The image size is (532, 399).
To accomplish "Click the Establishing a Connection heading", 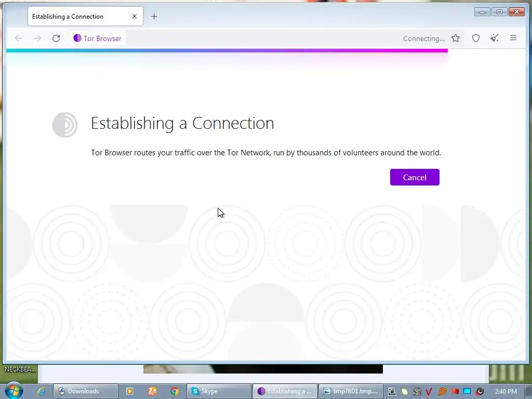I will coord(182,123).
